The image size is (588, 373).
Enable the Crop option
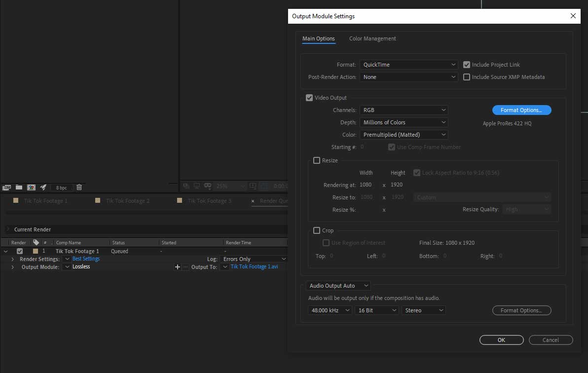[x=316, y=230]
